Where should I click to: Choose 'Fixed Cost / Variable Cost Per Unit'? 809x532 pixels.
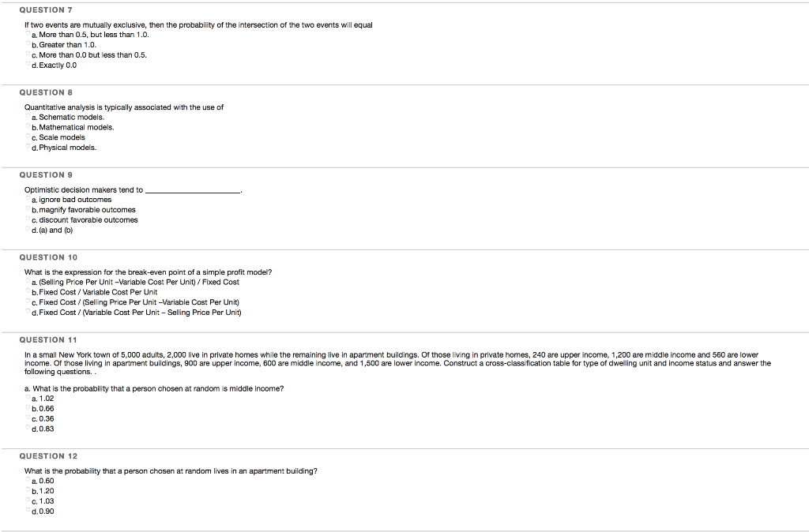tap(26, 292)
